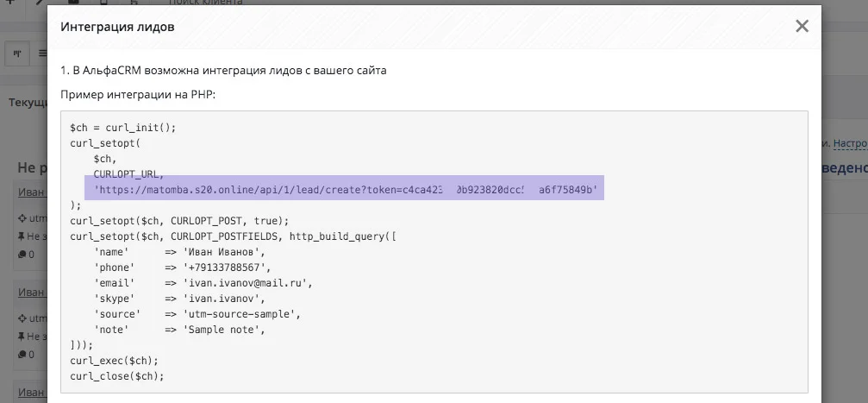Click the 'skype' => 'ivan.ivanov' line

tap(179, 299)
